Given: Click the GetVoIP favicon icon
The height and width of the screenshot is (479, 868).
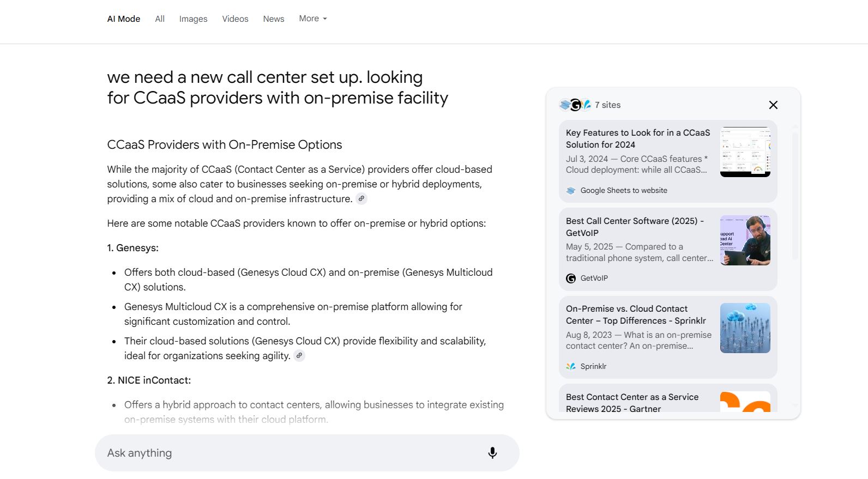Looking at the screenshot, I should [571, 278].
